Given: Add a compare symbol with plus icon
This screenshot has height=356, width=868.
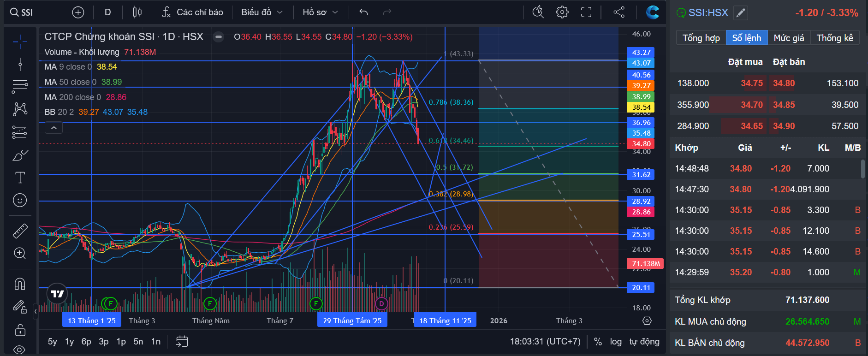Looking at the screenshot, I should pyautogui.click(x=78, y=12).
